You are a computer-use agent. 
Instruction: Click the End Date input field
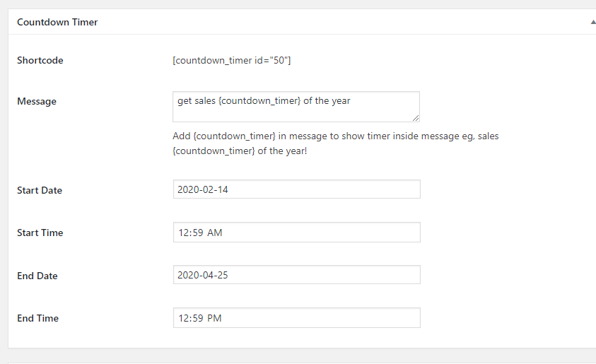(x=296, y=275)
